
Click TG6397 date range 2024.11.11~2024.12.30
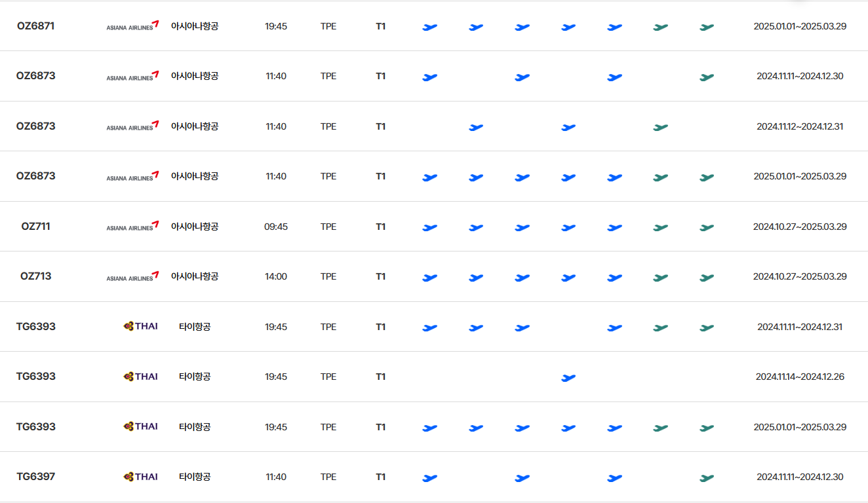tap(800, 477)
